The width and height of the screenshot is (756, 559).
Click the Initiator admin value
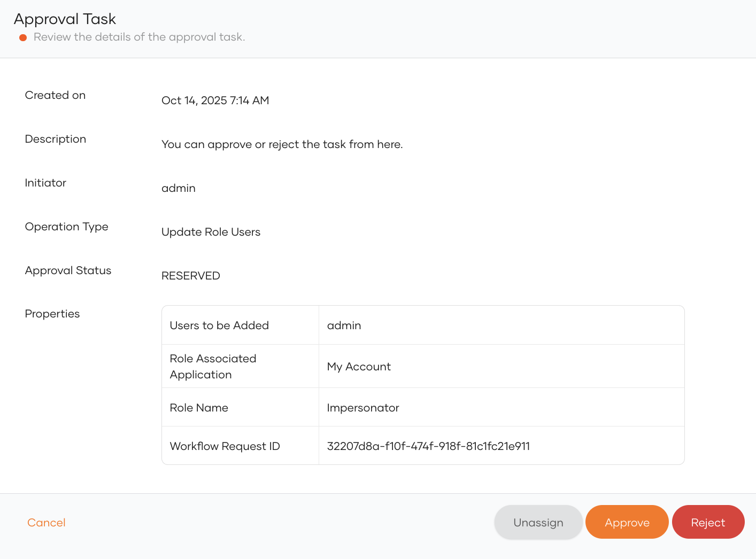(x=179, y=188)
